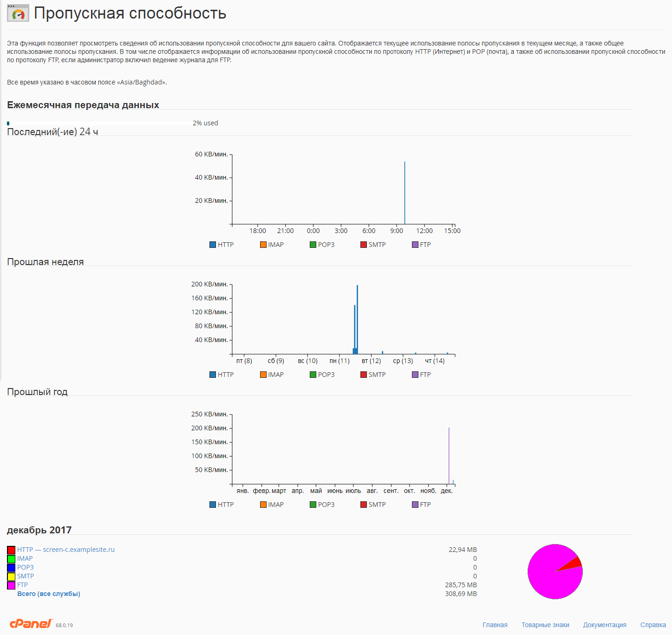Click the 'Прошлый год' heading

[x=37, y=392]
